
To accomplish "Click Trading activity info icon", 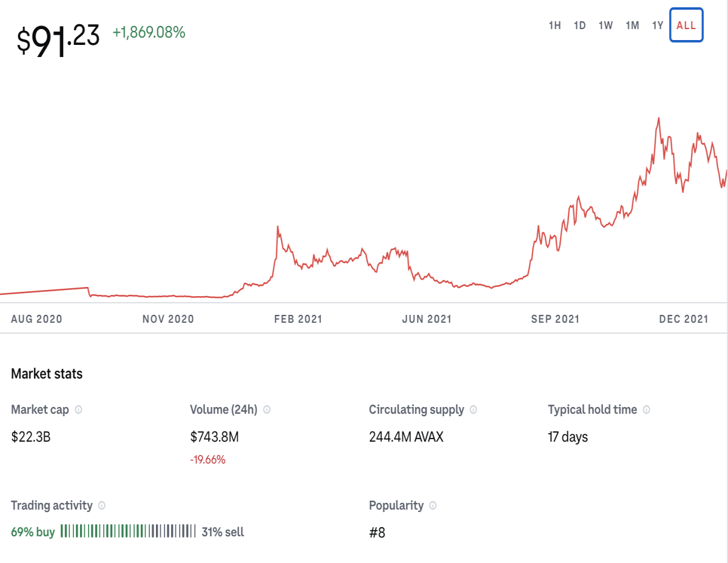I will click(102, 505).
